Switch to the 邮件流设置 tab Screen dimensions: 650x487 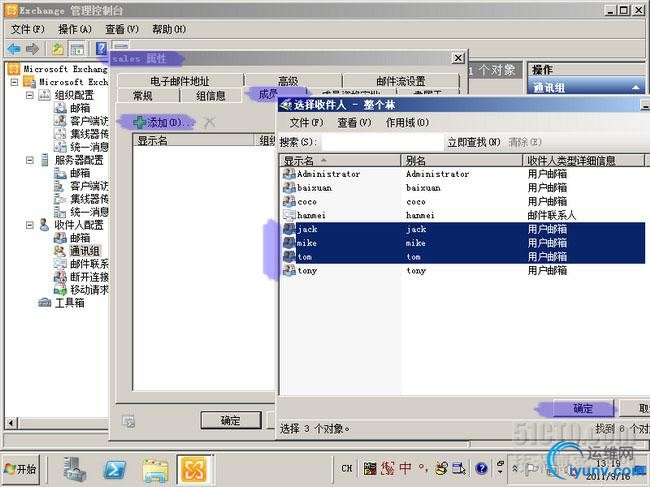(401, 81)
